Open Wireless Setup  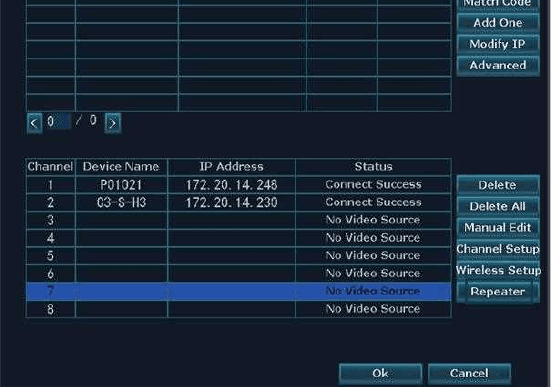[498, 270]
